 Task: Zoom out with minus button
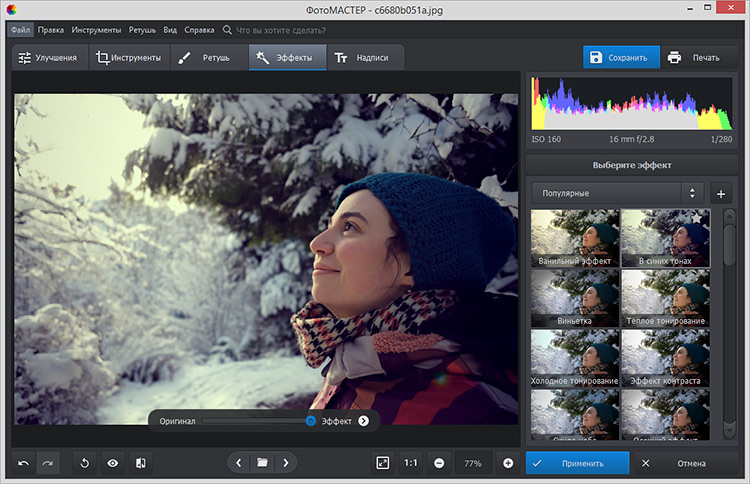[439, 463]
